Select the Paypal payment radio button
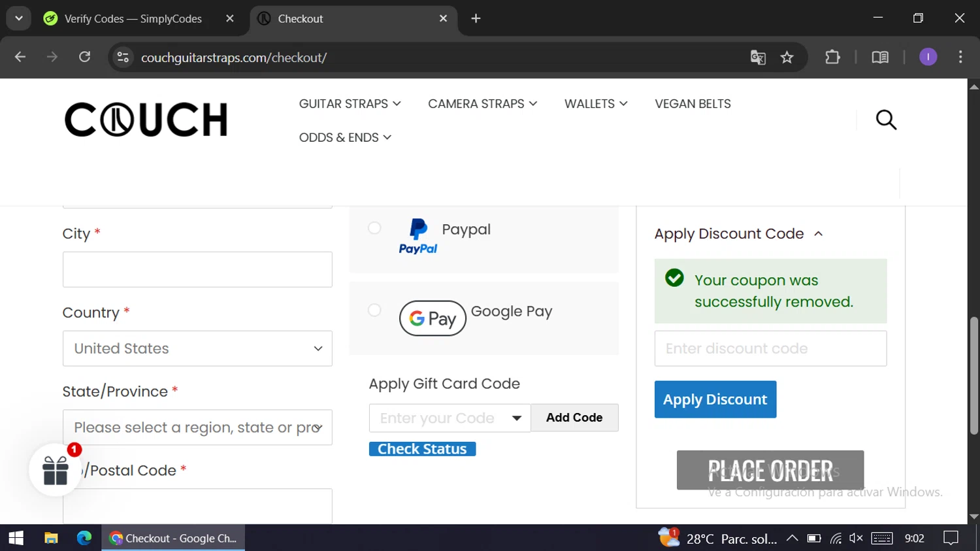This screenshot has height=551, width=980. pos(374,227)
